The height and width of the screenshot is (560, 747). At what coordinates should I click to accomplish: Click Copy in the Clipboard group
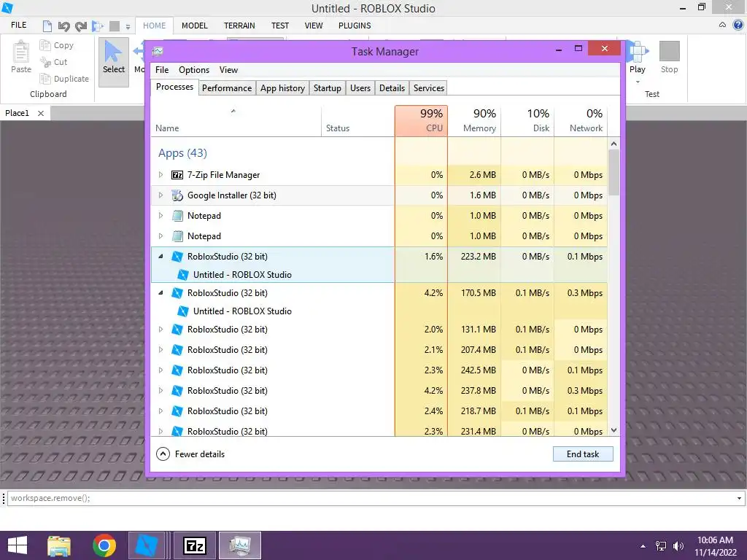(x=57, y=45)
